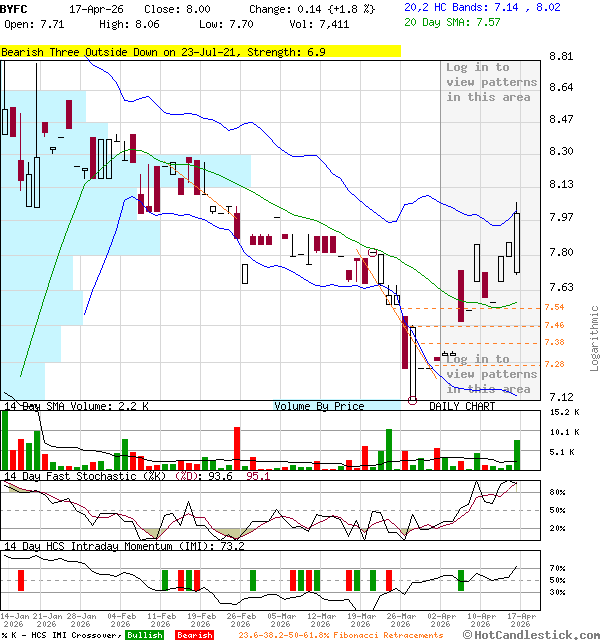Click the 14 Day Fast Stochastic panel title
This screenshot has width=600, height=640.
point(136,476)
